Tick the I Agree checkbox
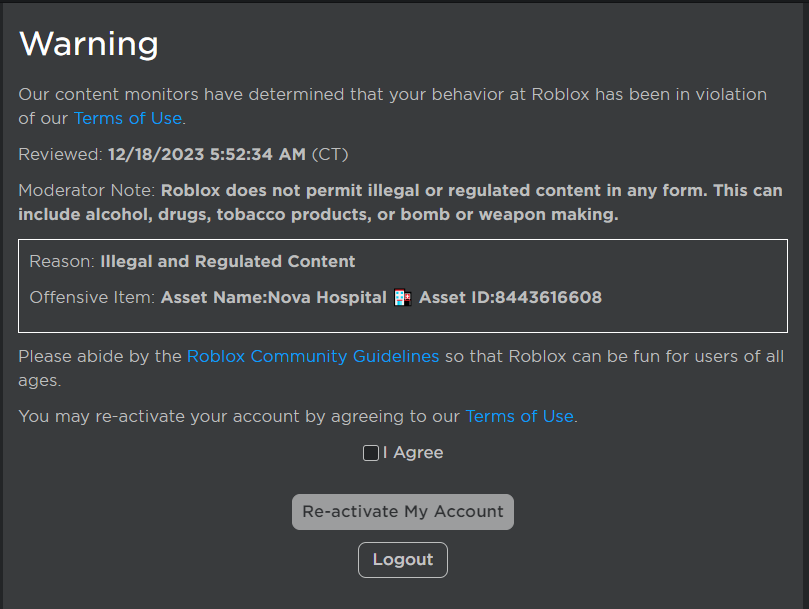The image size is (809, 609). [x=370, y=453]
